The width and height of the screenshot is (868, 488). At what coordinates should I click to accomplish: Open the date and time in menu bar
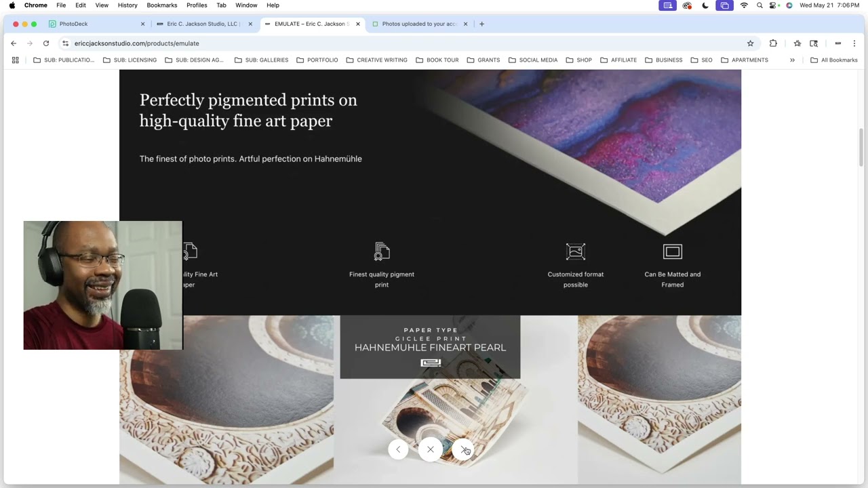click(x=829, y=5)
